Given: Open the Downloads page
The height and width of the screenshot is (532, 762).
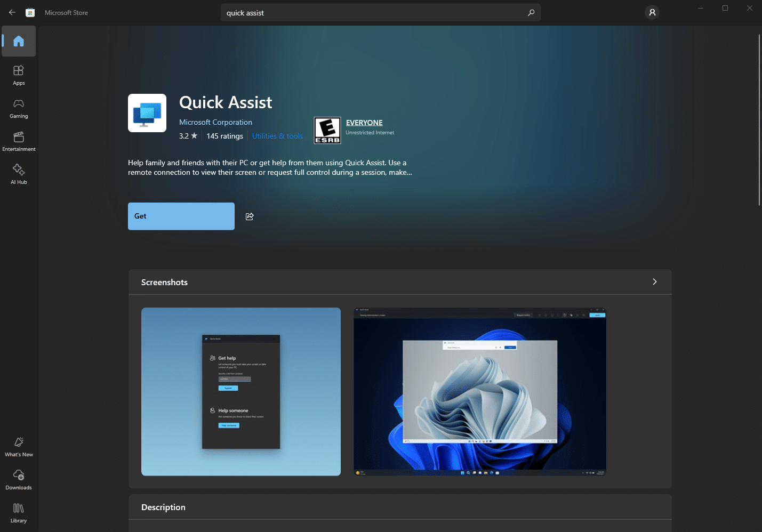Looking at the screenshot, I should click(19, 480).
